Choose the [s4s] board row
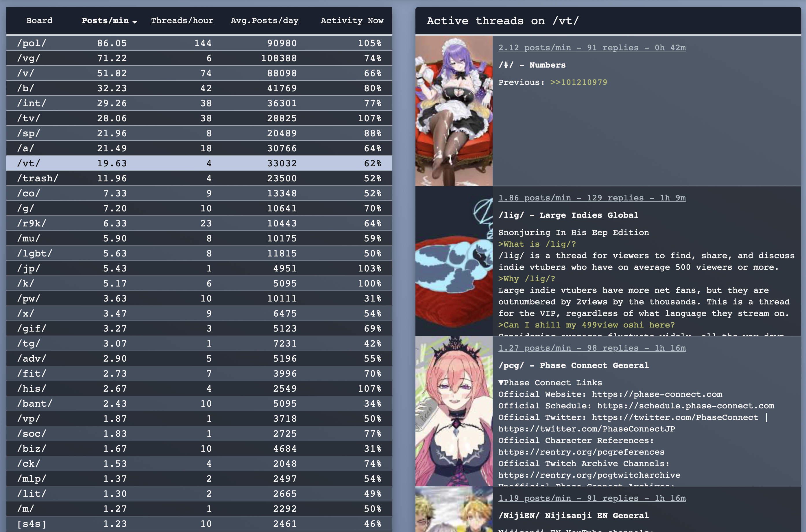Screen dimensions: 806x532 coord(199,524)
